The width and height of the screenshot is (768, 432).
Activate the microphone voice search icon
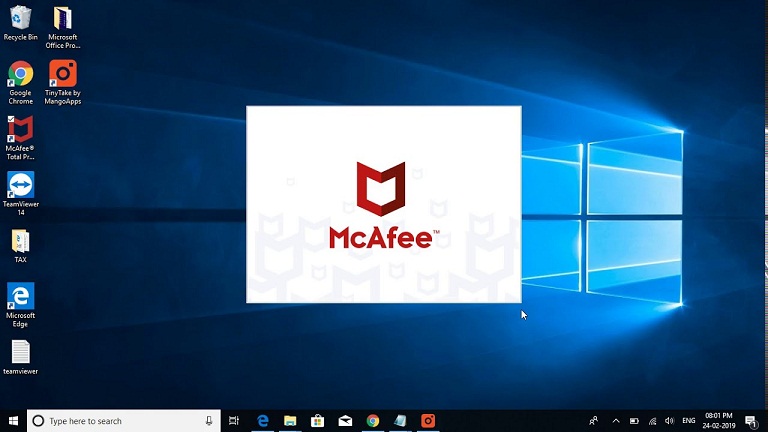(x=209, y=421)
